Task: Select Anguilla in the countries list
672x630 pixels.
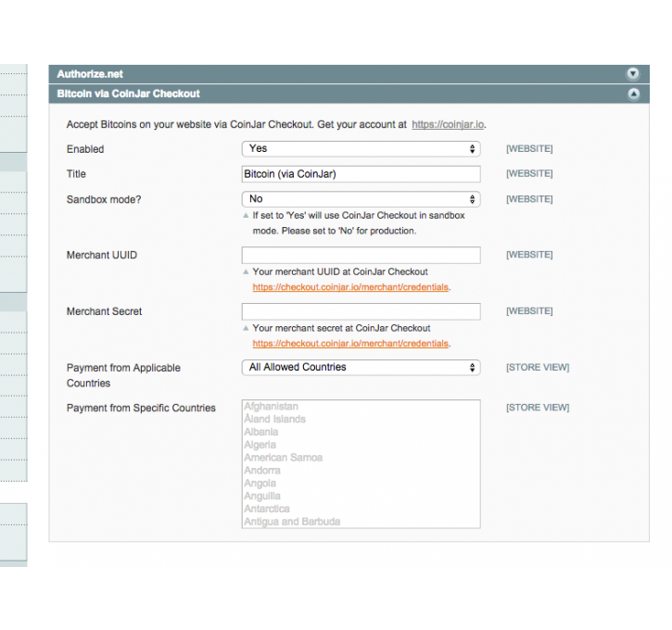Action: (x=361, y=496)
